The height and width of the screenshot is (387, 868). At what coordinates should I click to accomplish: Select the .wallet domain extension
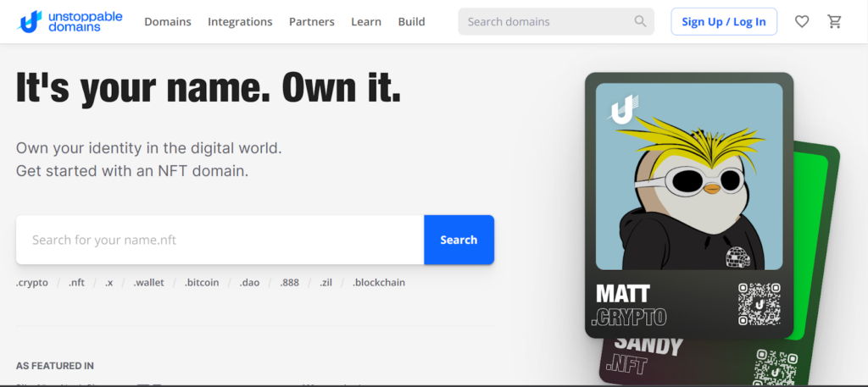click(x=148, y=283)
